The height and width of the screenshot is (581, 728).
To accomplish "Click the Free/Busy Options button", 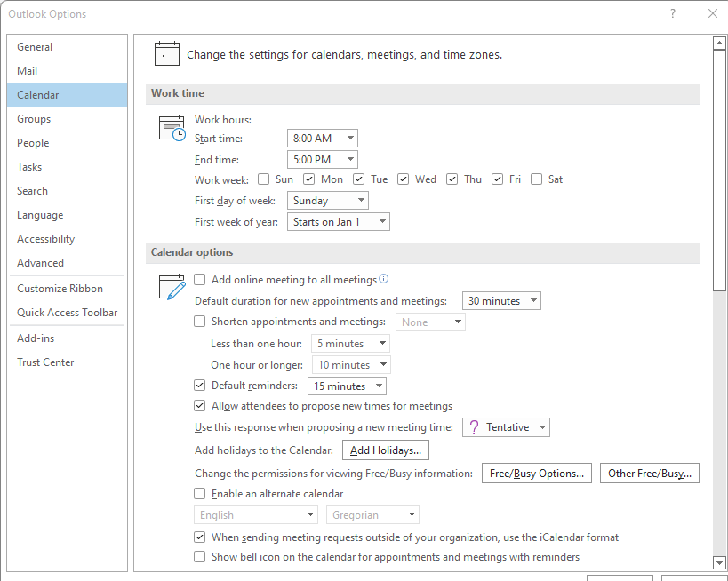I will (537, 474).
